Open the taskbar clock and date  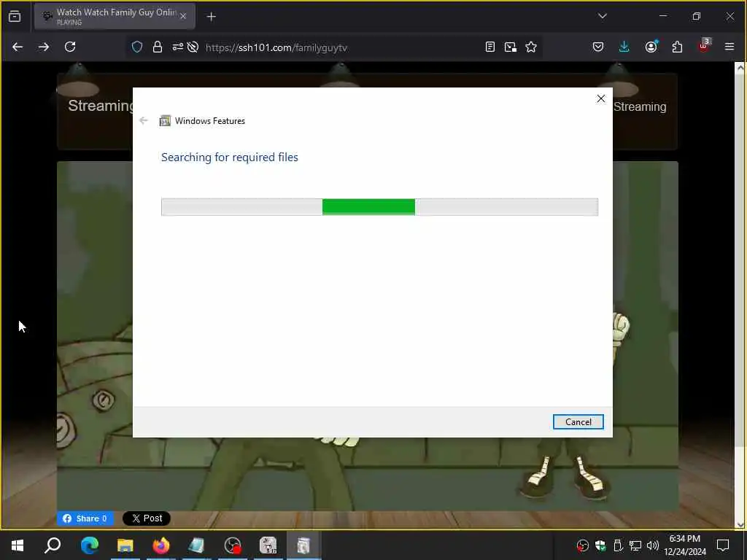684,545
